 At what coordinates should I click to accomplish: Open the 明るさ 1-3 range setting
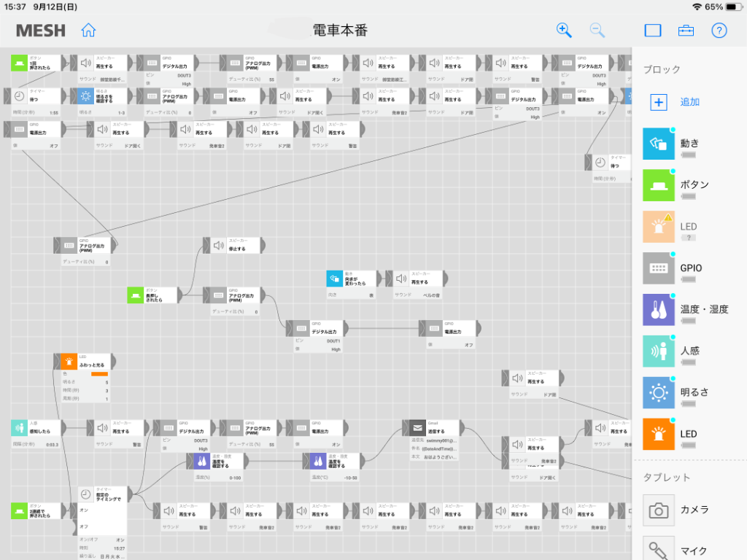[102, 113]
